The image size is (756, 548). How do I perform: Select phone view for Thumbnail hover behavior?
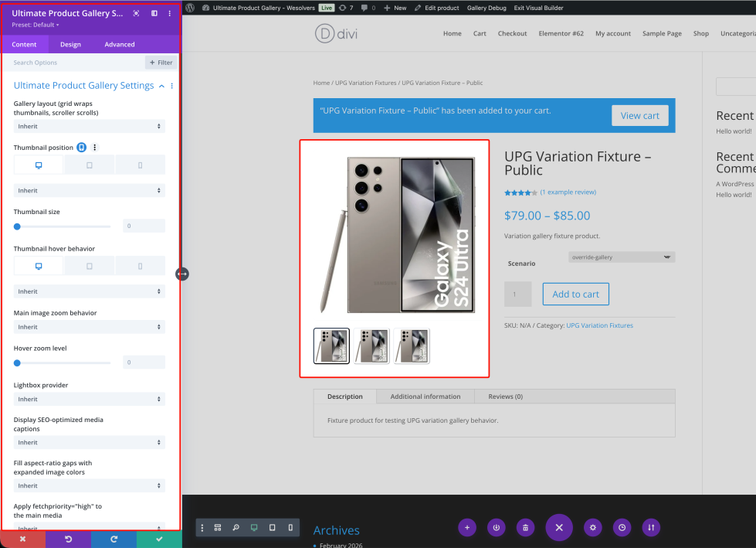(x=140, y=266)
